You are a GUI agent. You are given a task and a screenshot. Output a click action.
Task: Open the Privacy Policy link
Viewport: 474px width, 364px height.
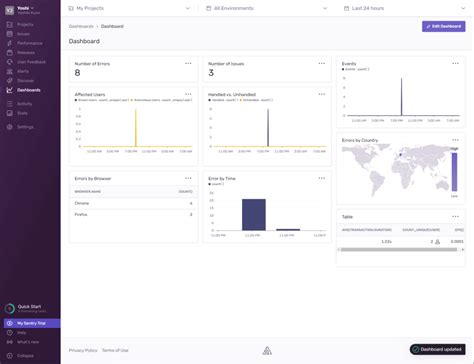tap(83, 350)
